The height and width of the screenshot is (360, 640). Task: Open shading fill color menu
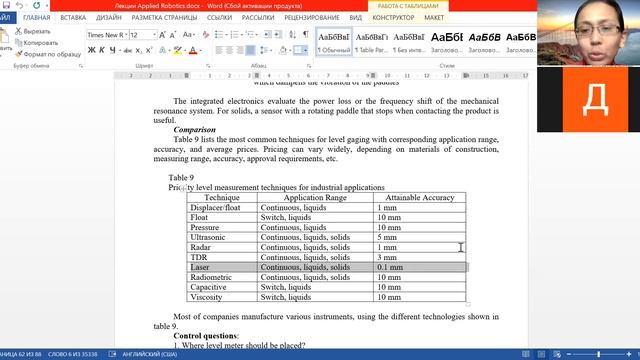coord(284,50)
